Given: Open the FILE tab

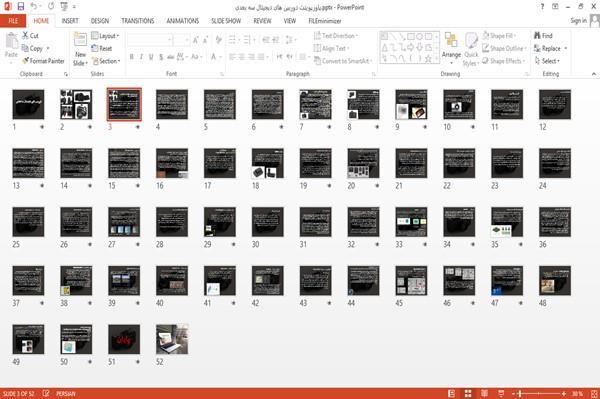Looking at the screenshot, I should [13, 21].
